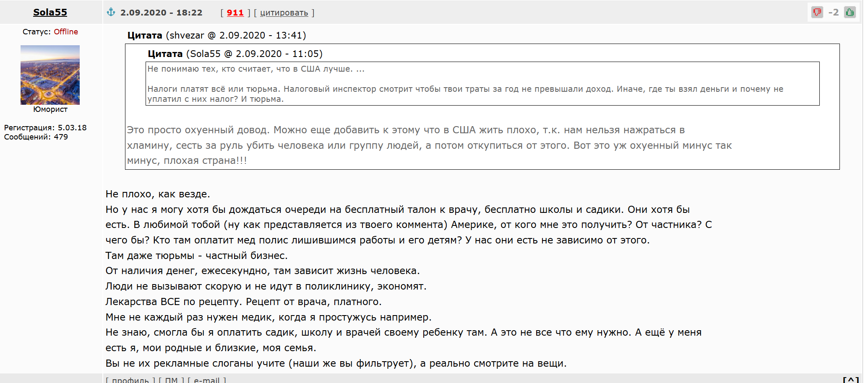Image resolution: width=868 pixels, height=383 pixels.
Task: Click the Sola55 avatar city image
Action: [x=50, y=75]
